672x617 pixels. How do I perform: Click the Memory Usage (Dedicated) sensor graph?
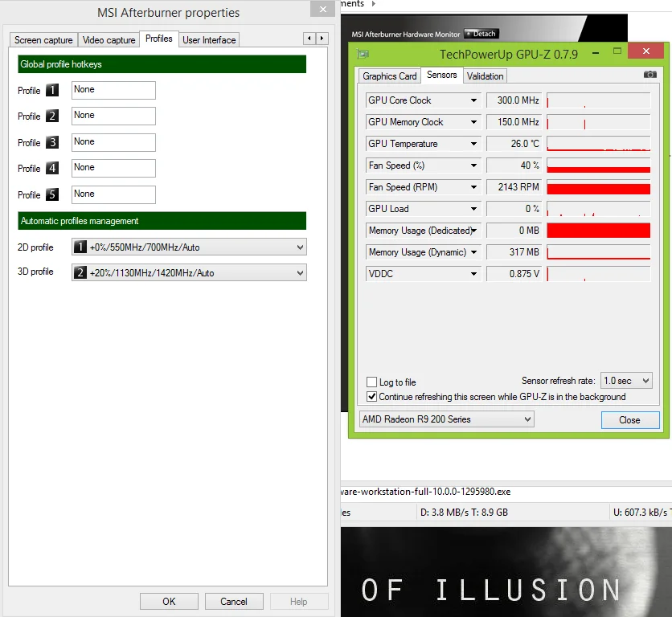point(599,231)
